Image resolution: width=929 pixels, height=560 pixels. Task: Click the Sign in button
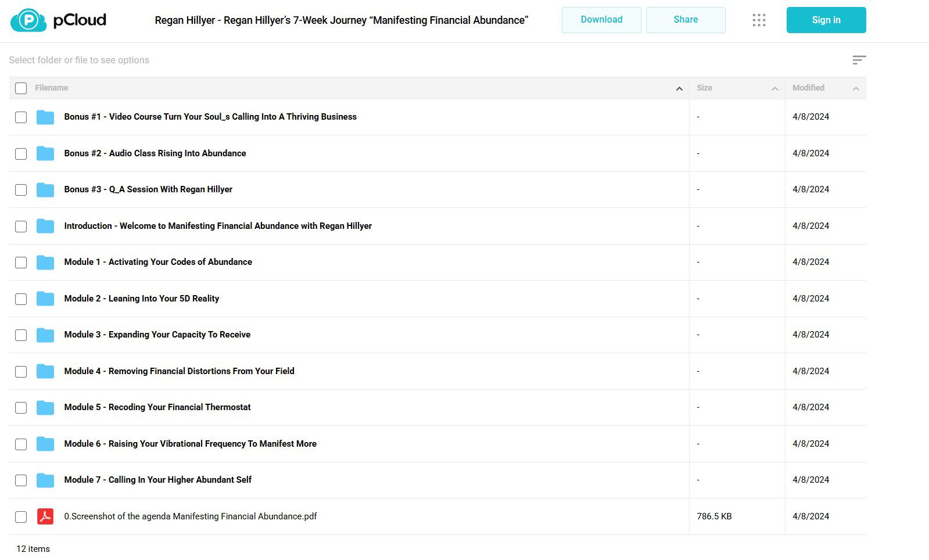[x=826, y=20]
